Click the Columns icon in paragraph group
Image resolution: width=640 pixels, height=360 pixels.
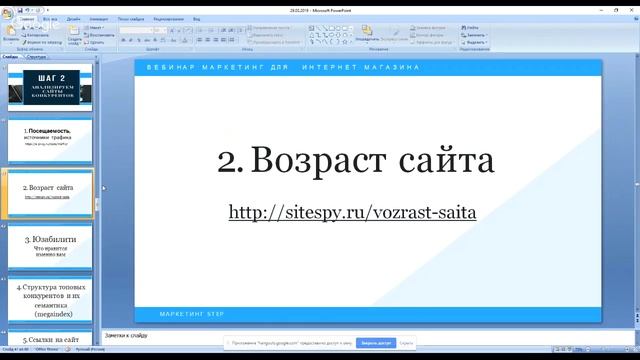pyautogui.click(x=232, y=40)
